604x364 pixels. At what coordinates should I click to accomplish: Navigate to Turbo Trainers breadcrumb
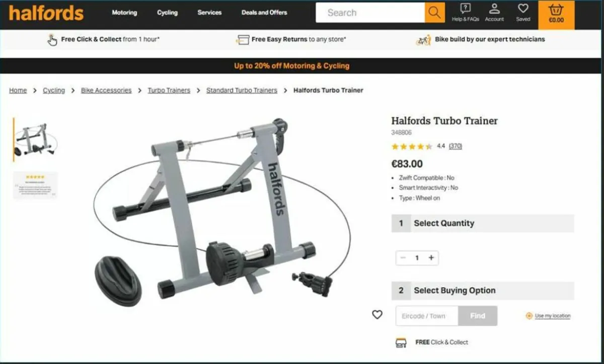pos(169,90)
